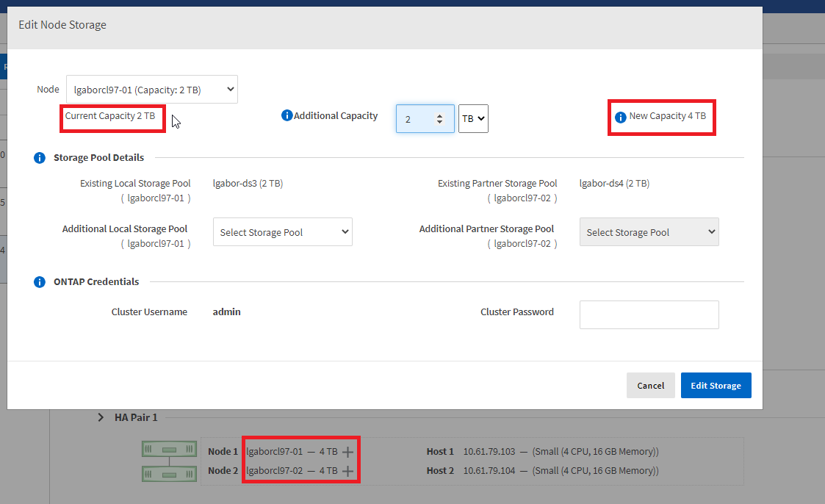The image size is (825, 504).
Task: Open the Additional Partner Storage Pool dropdown
Action: tap(649, 231)
